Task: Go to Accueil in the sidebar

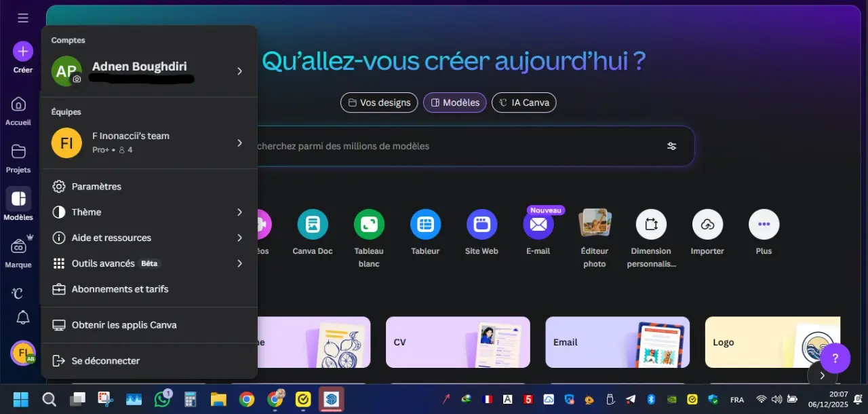Action: tap(18, 111)
